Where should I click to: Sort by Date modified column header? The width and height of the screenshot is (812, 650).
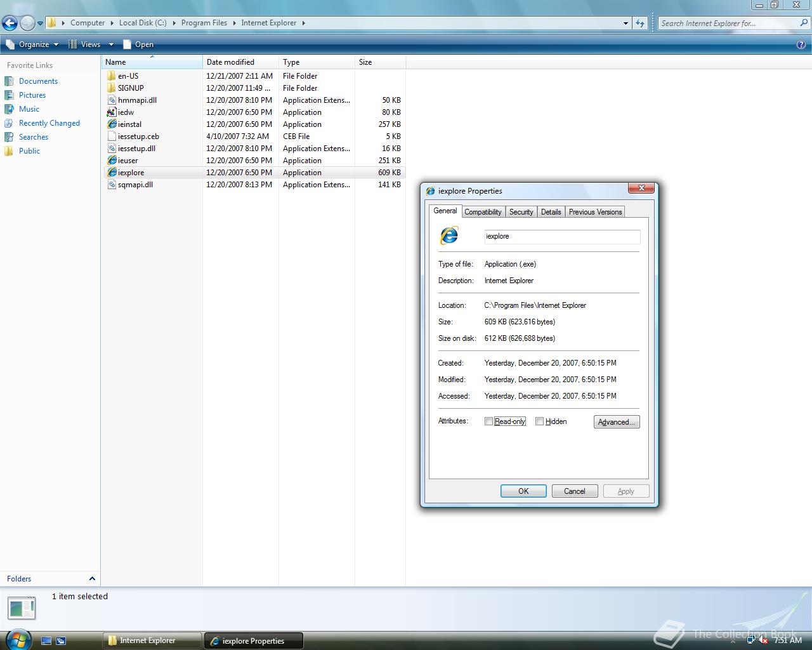click(x=241, y=62)
